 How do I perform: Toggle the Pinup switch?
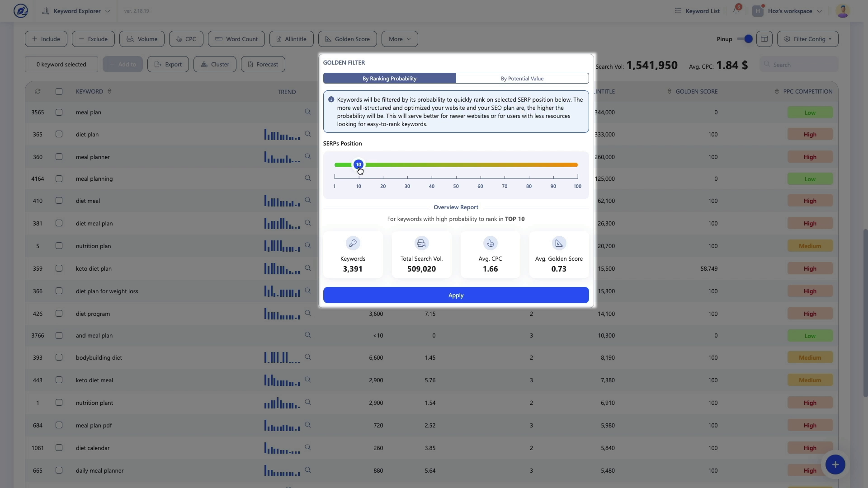tap(745, 39)
